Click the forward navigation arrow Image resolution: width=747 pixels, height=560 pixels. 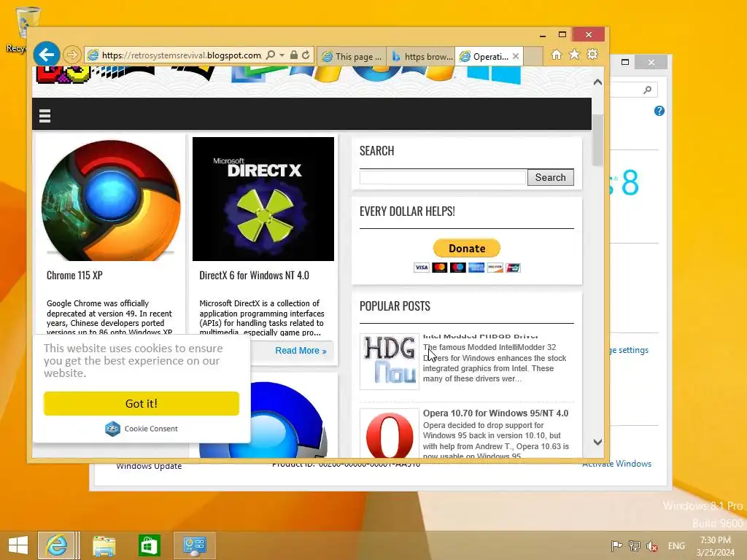(72, 55)
